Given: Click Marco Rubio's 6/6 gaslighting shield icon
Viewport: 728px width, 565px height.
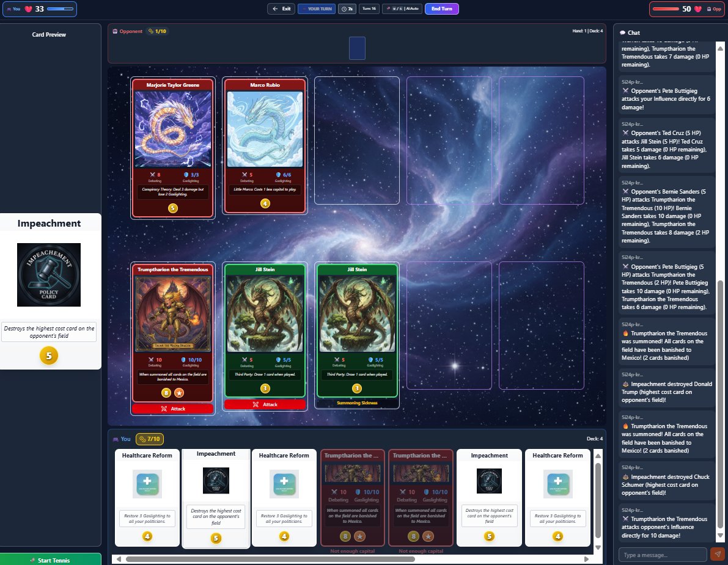Looking at the screenshot, I should click(x=278, y=175).
